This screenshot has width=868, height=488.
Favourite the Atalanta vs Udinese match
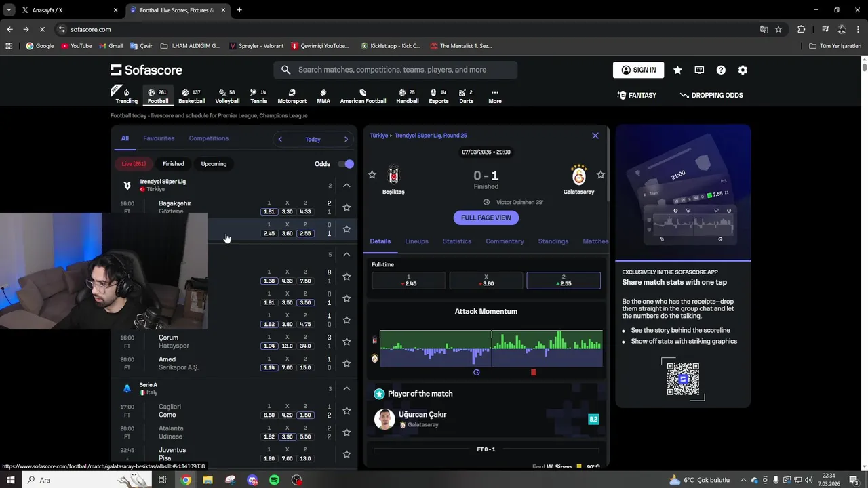pyautogui.click(x=347, y=432)
